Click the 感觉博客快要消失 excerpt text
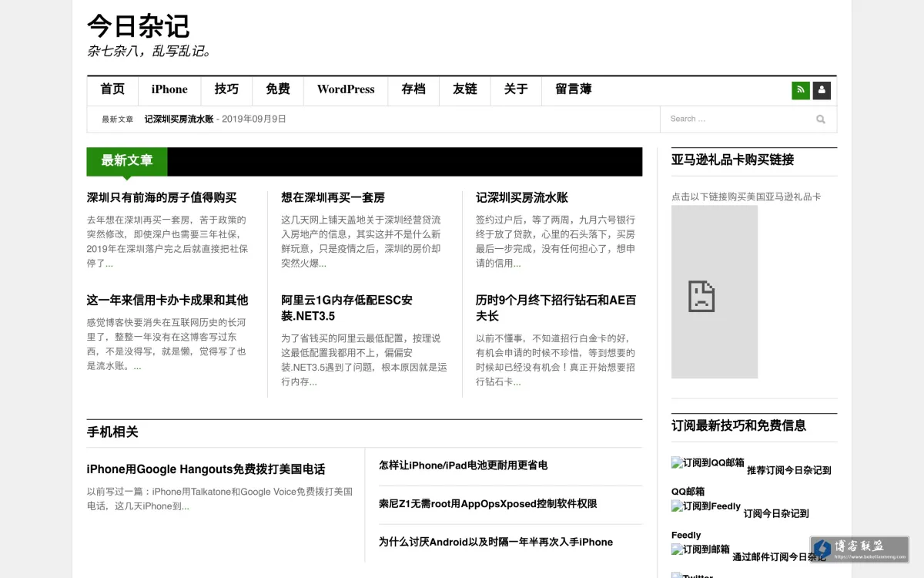Image resolution: width=924 pixels, height=578 pixels. pos(167,344)
